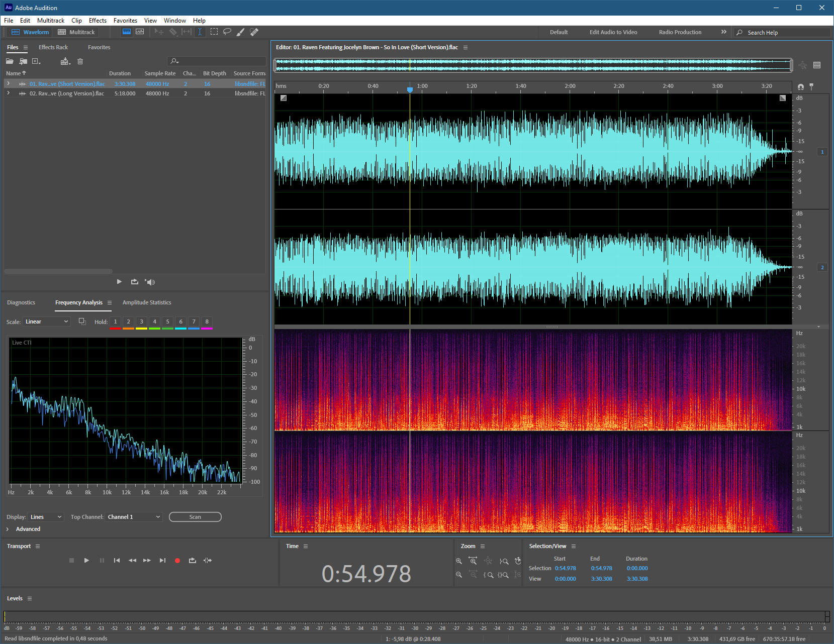Click the Fast Forward transport button
The image size is (834, 644).
147,560
